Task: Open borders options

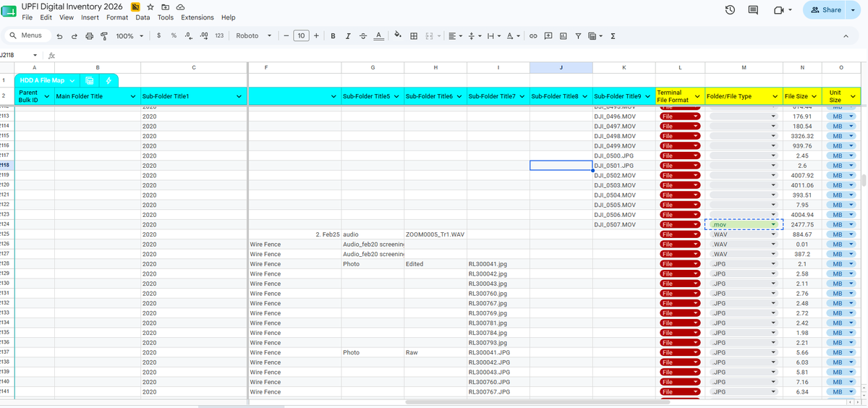Action: 413,35
